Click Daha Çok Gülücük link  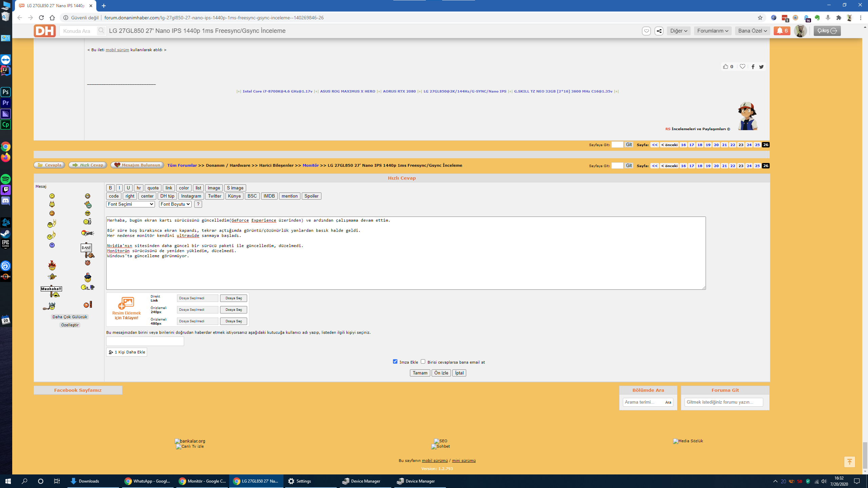pyautogui.click(x=70, y=317)
